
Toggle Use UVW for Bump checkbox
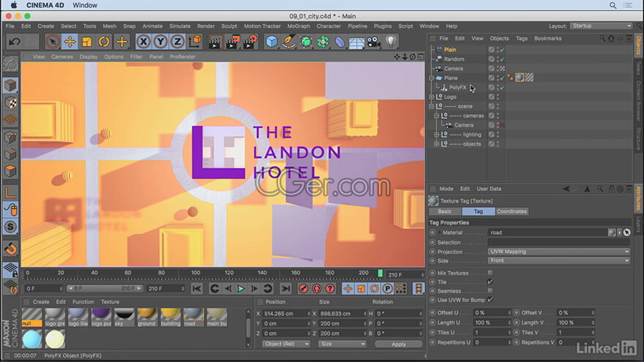click(x=490, y=300)
